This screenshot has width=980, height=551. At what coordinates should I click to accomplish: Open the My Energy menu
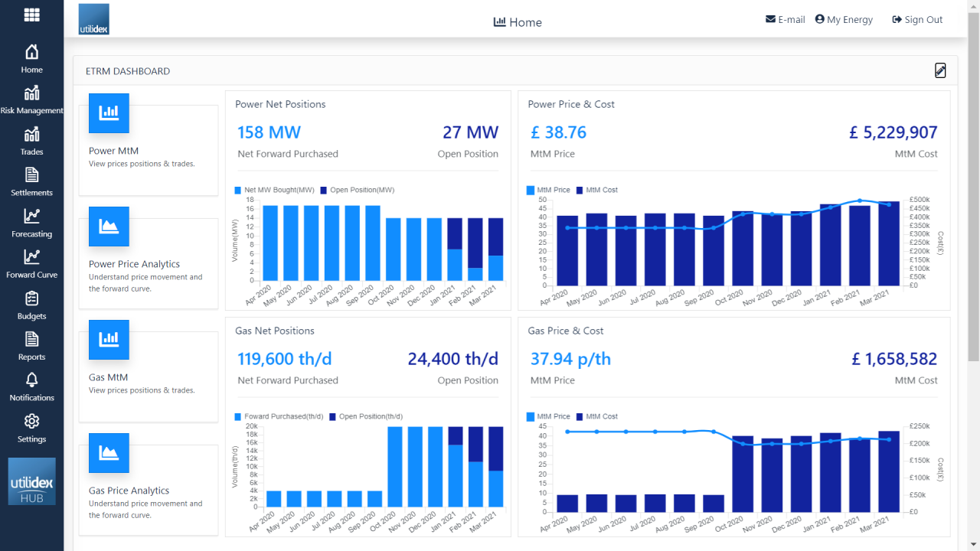pyautogui.click(x=844, y=19)
